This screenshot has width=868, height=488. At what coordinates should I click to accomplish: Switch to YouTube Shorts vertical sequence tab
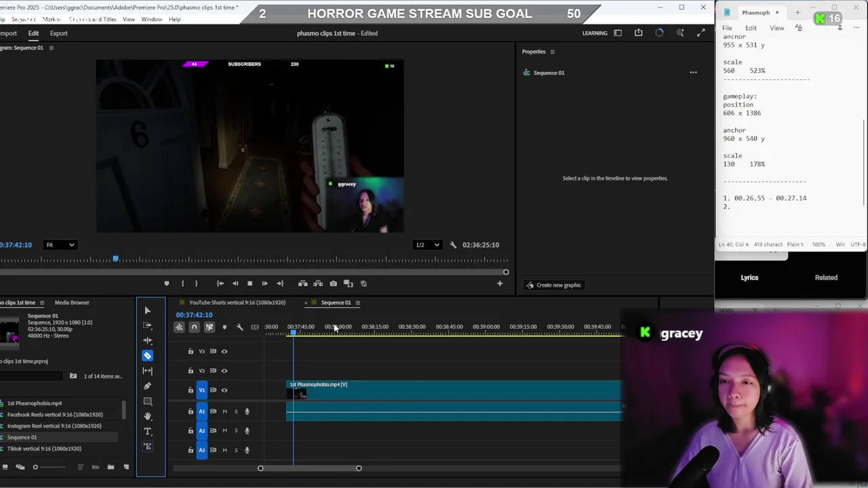coord(237,303)
